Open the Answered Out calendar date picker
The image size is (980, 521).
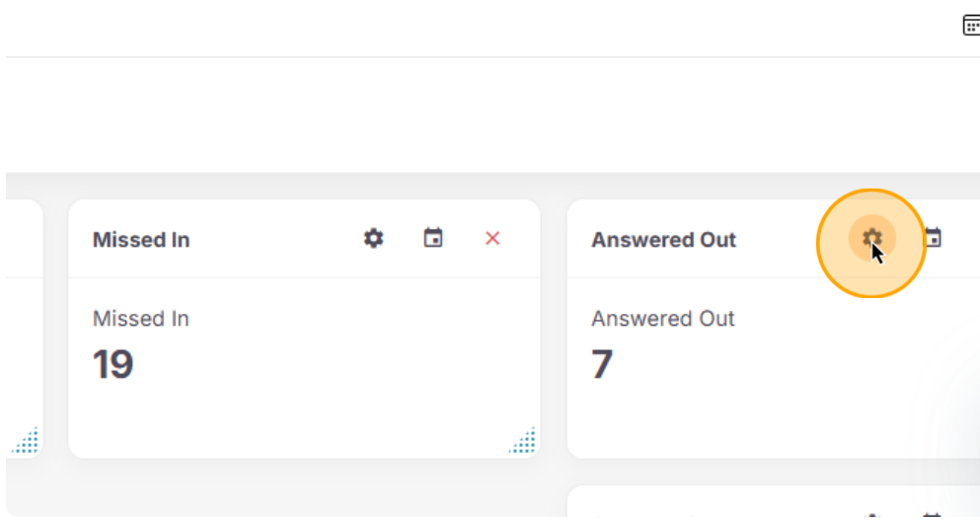(x=933, y=239)
